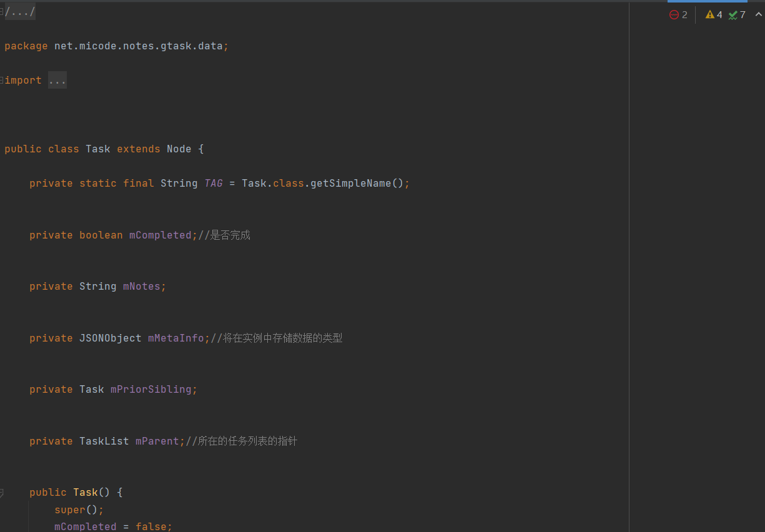This screenshot has height=532, width=765.
Task: Place the cursor on the mCompleted field
Action: pyautogui.click(x=159, y=235)
